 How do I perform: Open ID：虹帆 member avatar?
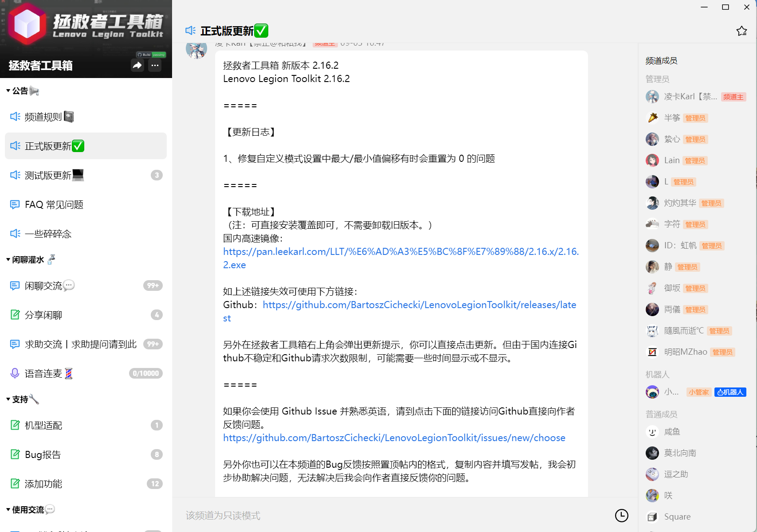[652, 246]
